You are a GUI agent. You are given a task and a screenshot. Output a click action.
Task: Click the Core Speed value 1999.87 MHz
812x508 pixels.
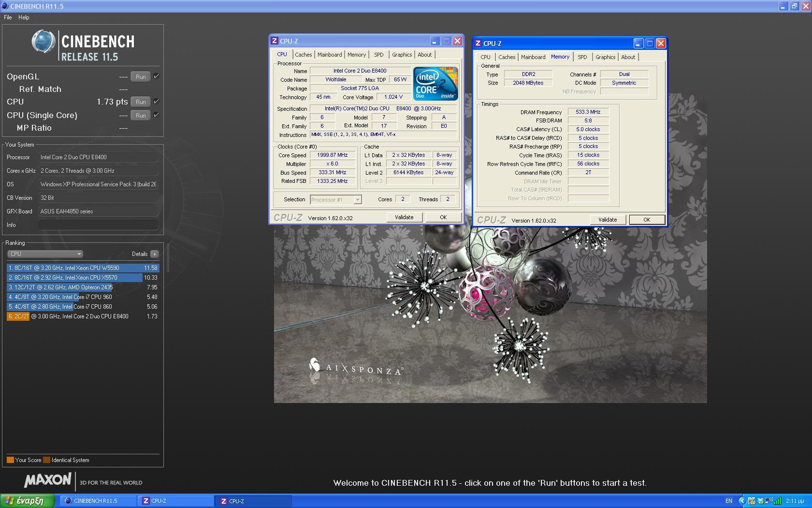point(333,155)
